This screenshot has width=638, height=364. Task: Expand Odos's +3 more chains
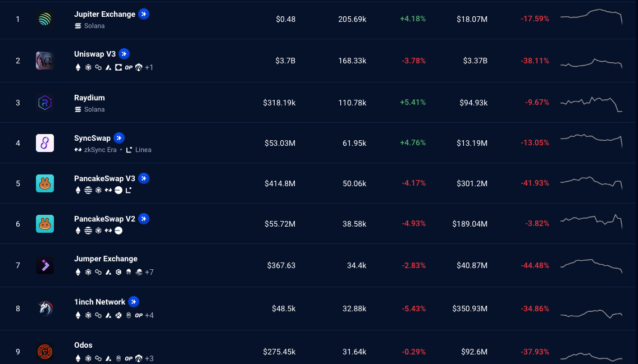(149, 359)
